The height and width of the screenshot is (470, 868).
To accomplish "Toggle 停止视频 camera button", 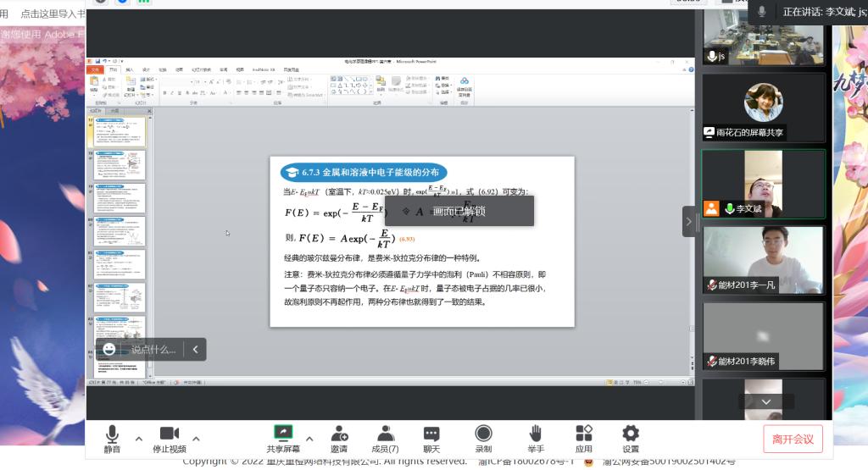I will pyautogui.click(x=170, y=440).
